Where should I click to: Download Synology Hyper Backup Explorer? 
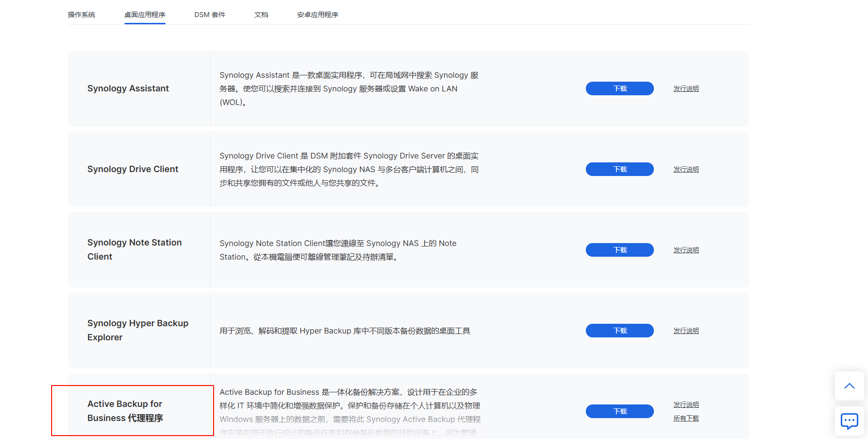(619, 331)
